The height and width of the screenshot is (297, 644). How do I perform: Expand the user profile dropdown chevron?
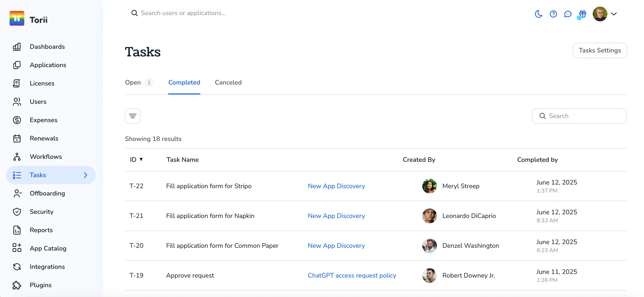[x=613, y=14]
